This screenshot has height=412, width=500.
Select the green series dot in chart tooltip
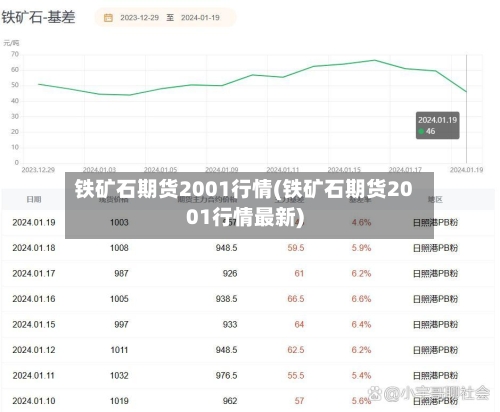tap(421, 131)
